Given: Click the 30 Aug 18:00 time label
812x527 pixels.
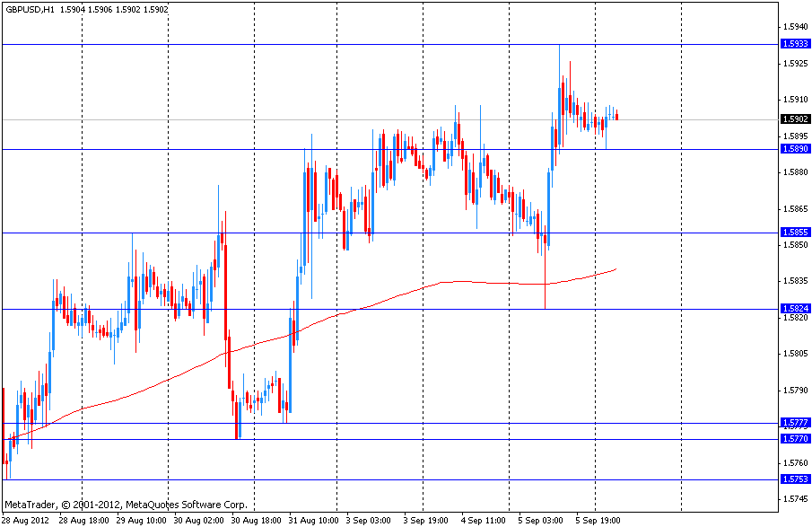Looking at the screenshot, I should pyautogui.click(x=258, y=520).
